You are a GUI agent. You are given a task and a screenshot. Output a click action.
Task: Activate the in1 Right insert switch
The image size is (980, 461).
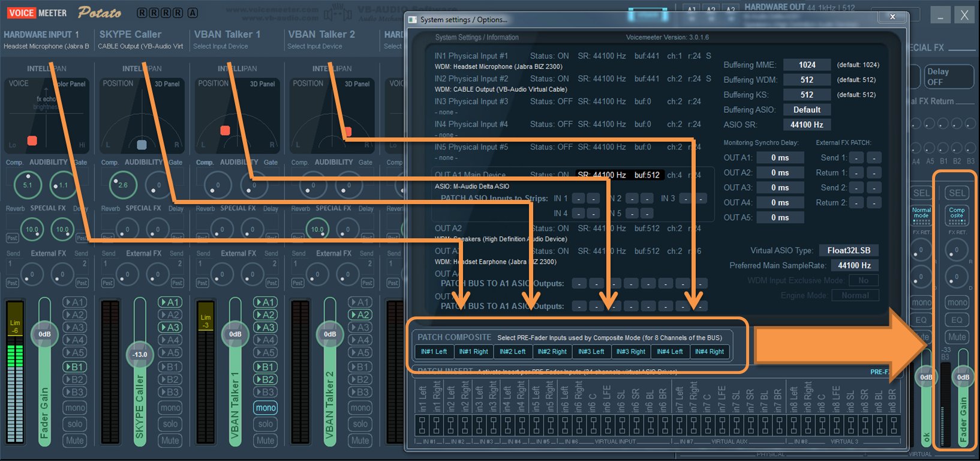(436, 426)
